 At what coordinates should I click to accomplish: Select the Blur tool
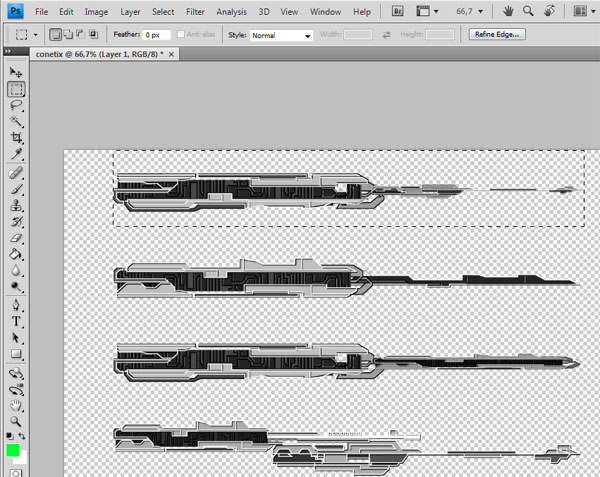pos(16,270)
